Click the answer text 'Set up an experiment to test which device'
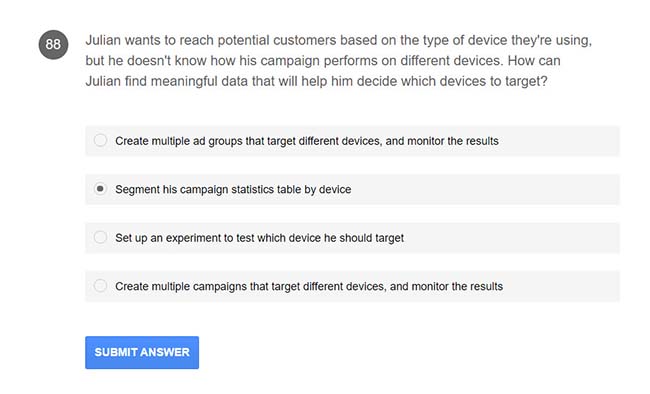 click(218, 238)
